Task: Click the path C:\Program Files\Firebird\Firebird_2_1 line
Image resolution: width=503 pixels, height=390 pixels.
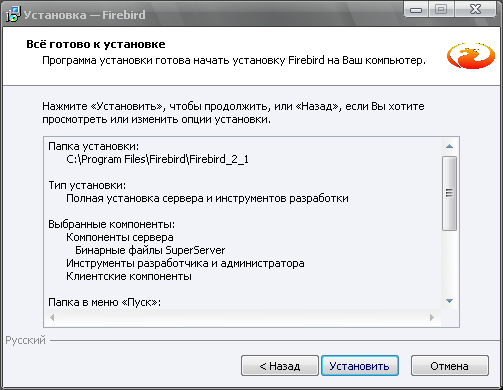Action: [157, 159]
